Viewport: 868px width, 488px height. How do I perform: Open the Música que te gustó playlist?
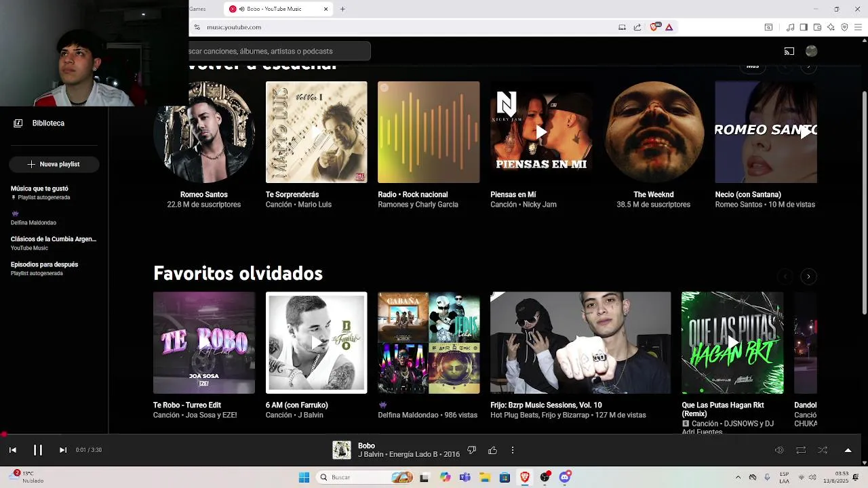point(41,192)
